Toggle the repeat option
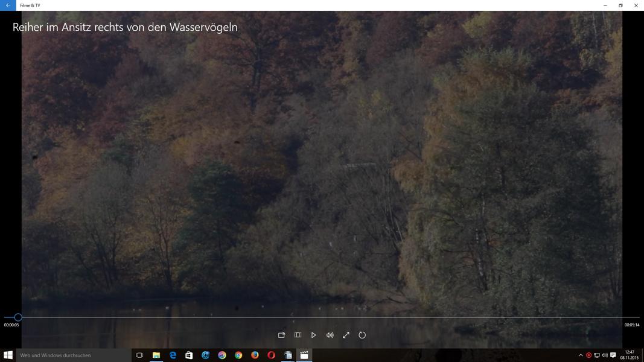Screen dimensions: 644x362 (x=362, y=335)
